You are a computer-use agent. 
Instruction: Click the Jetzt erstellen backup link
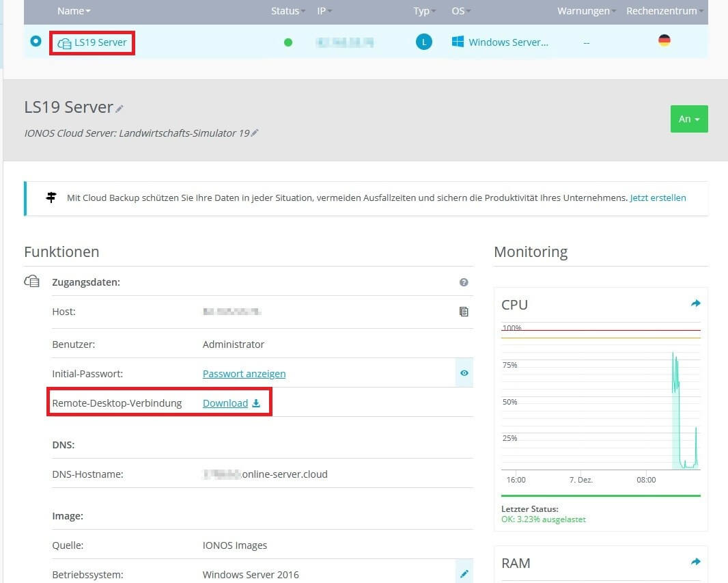[658, 198]
